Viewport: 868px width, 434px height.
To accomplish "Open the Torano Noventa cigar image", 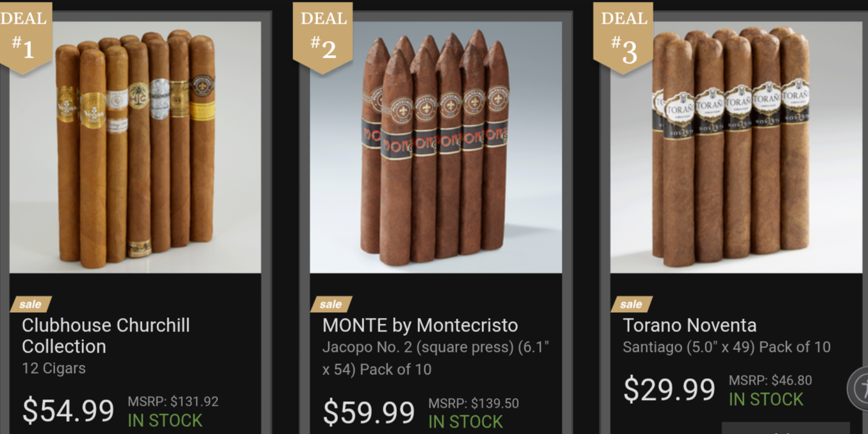I will 736,147.
